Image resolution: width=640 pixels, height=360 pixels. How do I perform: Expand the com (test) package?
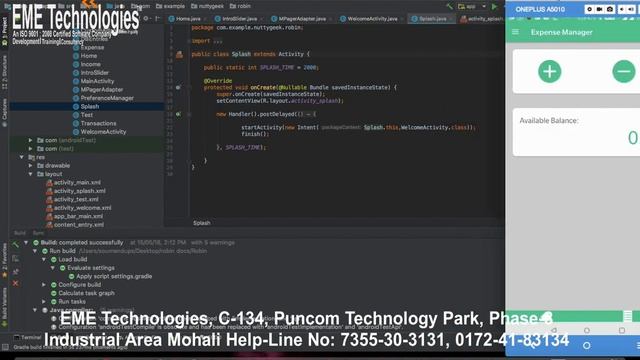coord(31,149)
